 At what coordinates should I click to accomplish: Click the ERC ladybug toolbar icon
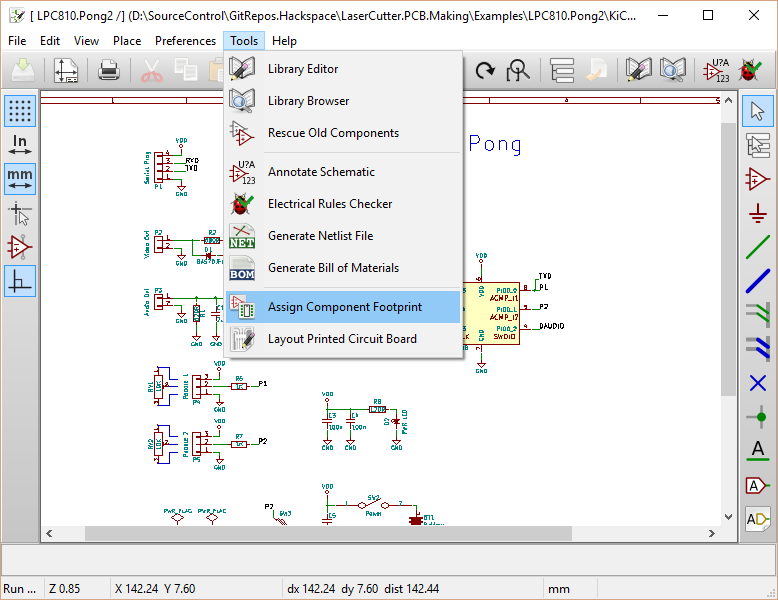point(749,70)
